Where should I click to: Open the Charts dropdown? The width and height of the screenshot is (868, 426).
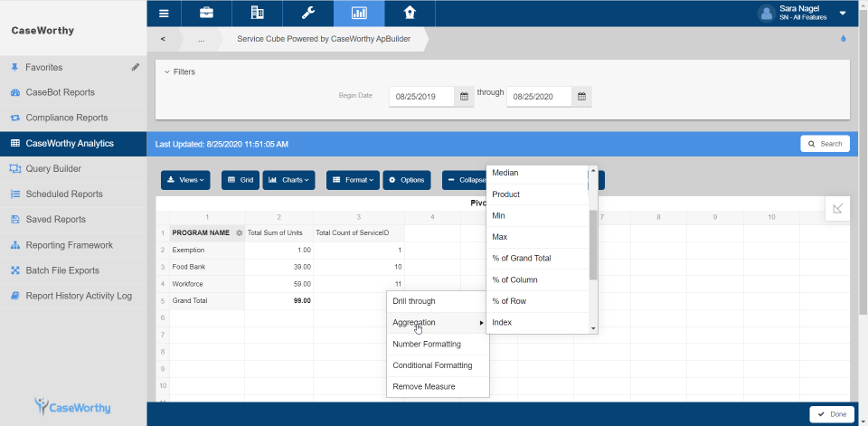point(288,180)
